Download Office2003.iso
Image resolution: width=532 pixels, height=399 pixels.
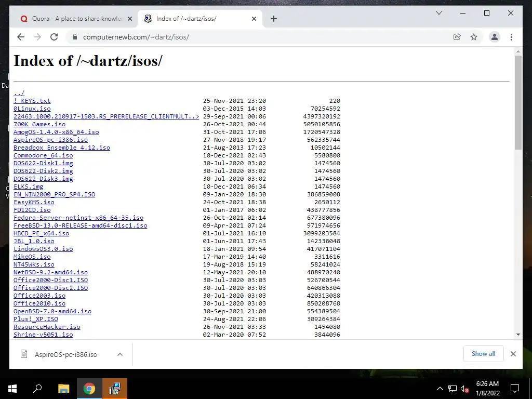click(39, 296)
